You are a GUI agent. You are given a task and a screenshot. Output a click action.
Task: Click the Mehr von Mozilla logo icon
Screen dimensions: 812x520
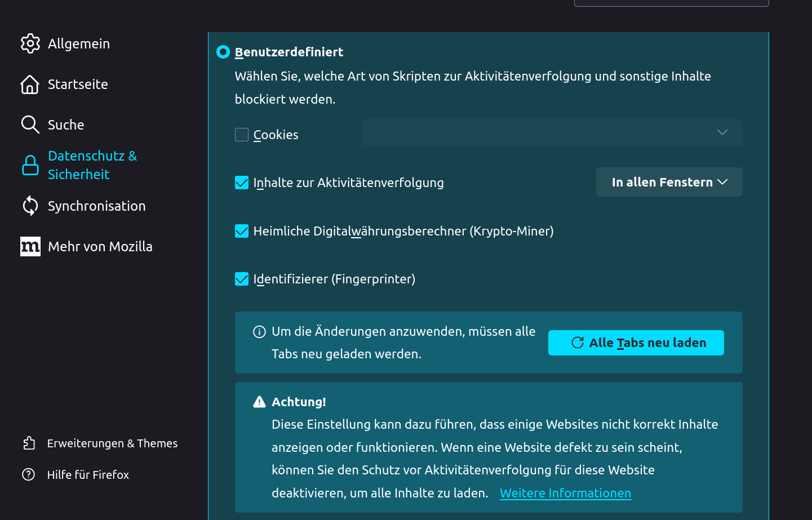30,246
